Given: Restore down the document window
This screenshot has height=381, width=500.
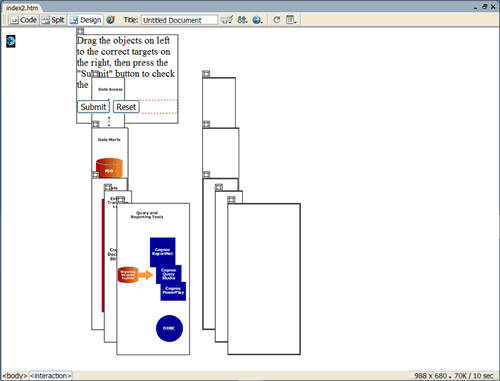Looking at the screenshot, I should (x=484, y=7).
